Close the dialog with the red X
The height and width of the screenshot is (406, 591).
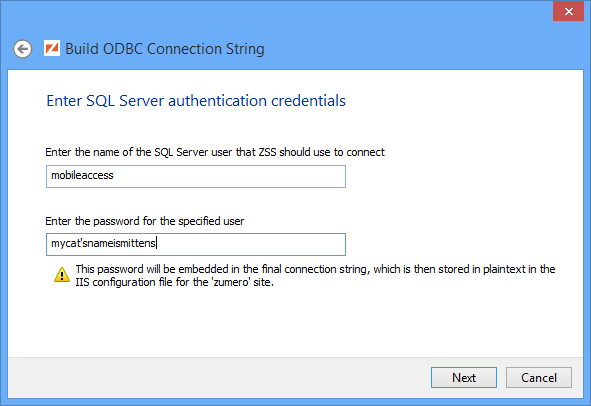pyautogui.click(x=568, y=11)
